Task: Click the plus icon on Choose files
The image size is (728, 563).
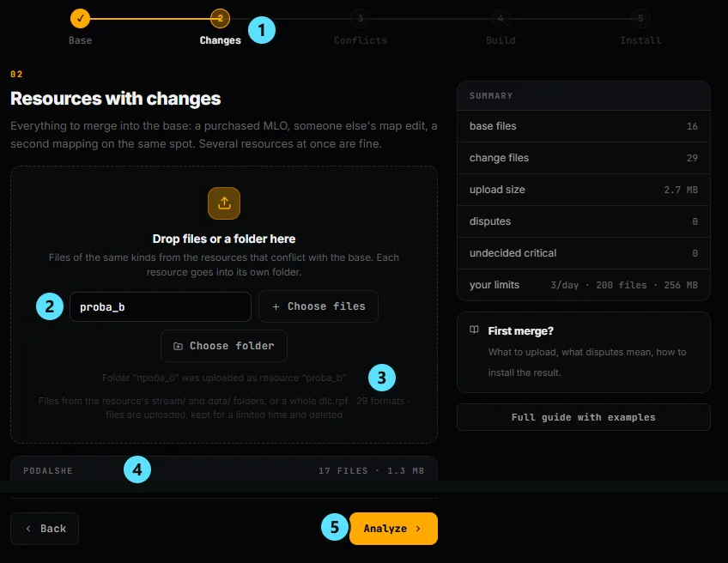Action: (276, 306)
